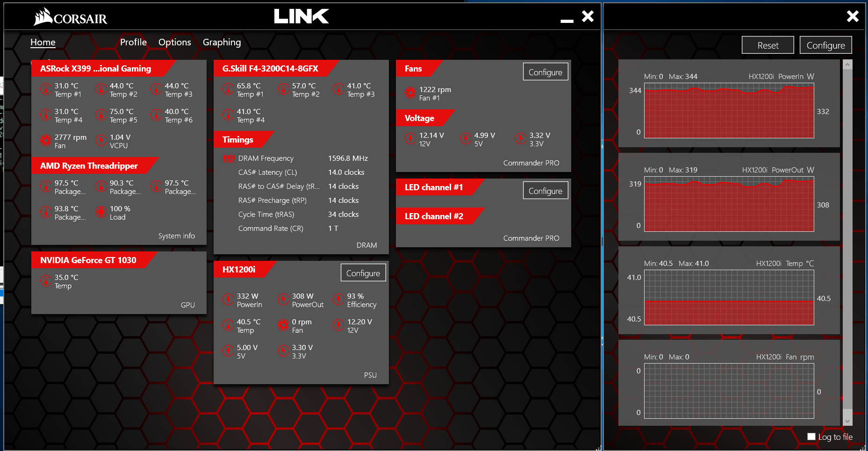Click the HX1200i Fan rpm graph
Viewport: 868px width, 451px height.
729,391
